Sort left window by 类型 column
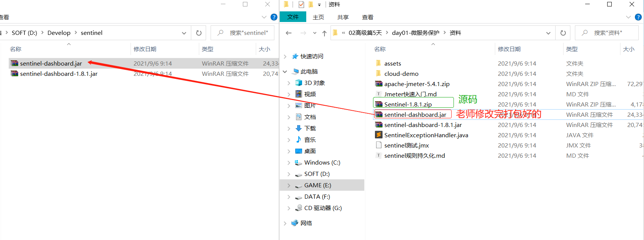This screenshot has width=644, height=240. (208, 49)
